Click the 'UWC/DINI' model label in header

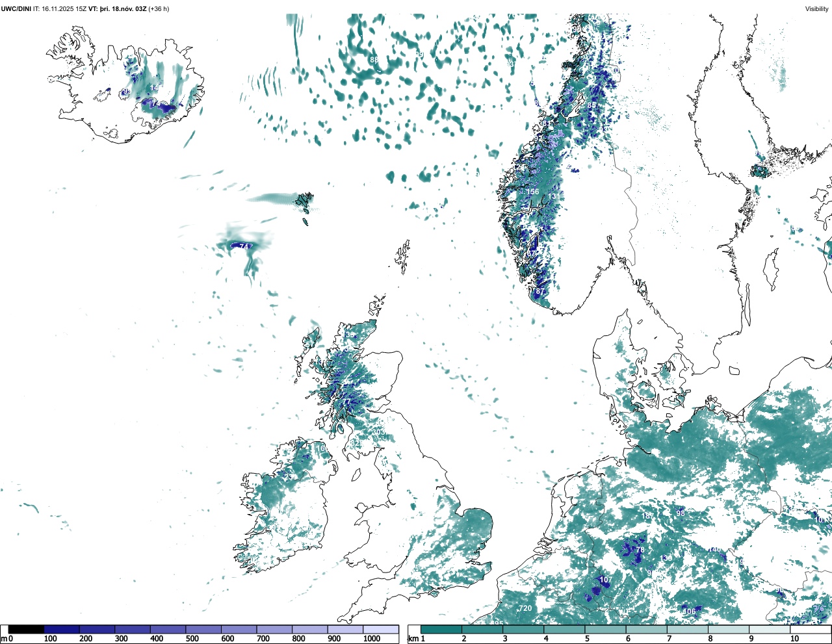[x=16, y=9]
